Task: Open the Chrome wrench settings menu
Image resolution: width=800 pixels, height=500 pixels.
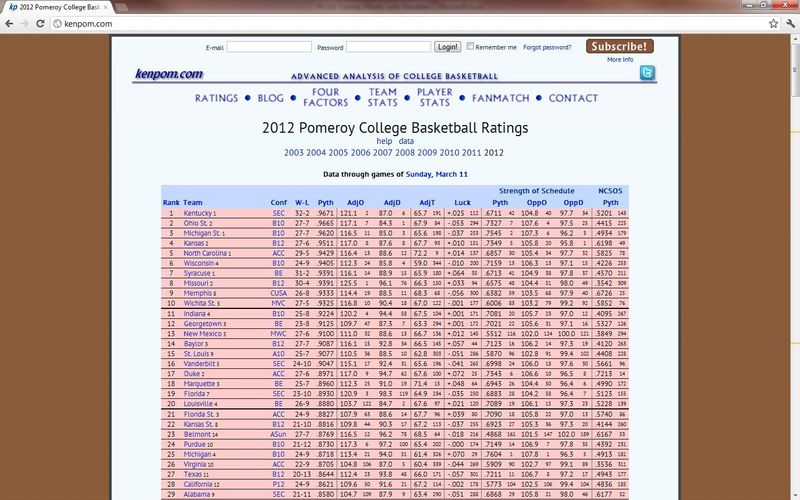Action: point(790,23)
